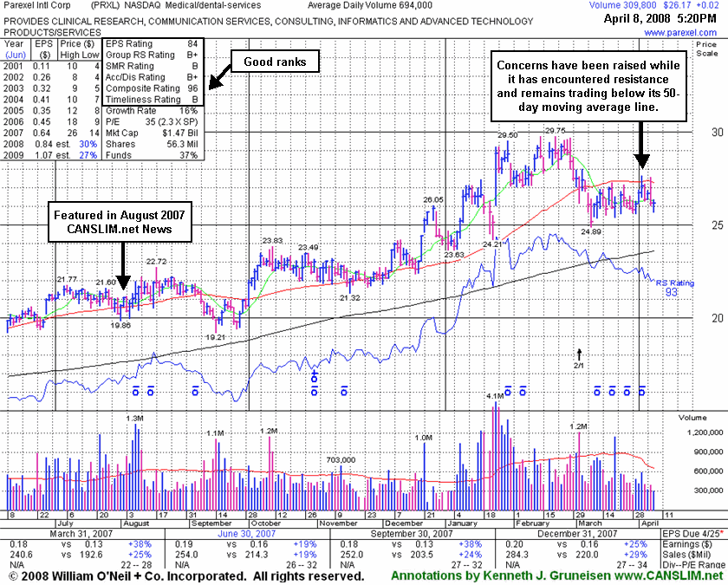Click the February month axis label
The image size is (728, 585).
(x=531, y=523)
